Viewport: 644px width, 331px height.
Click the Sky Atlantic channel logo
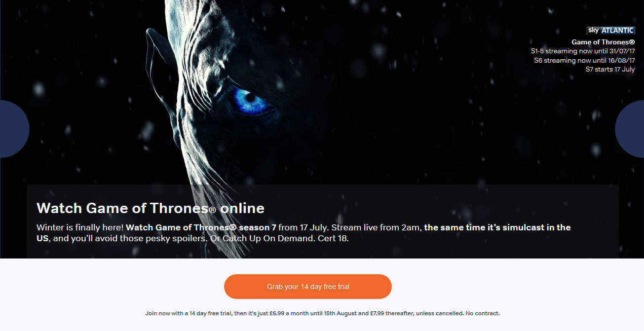click(610, 31)
